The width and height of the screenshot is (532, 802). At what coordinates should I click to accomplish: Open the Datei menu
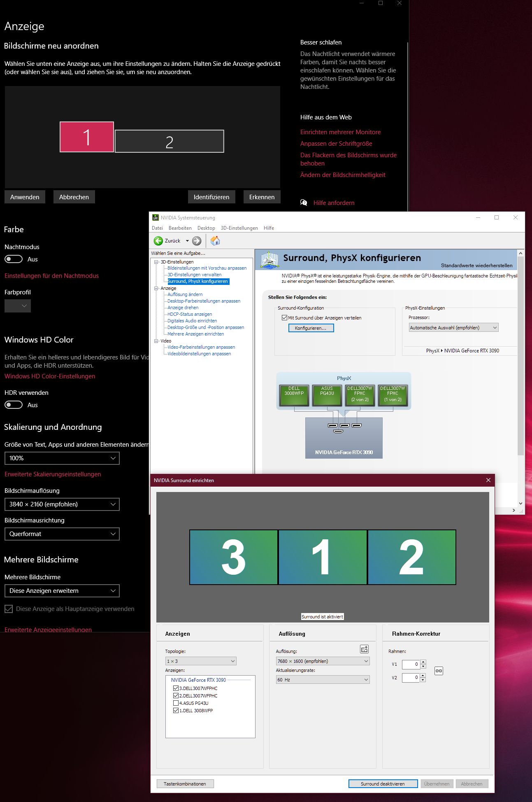[x=157, y=228]
